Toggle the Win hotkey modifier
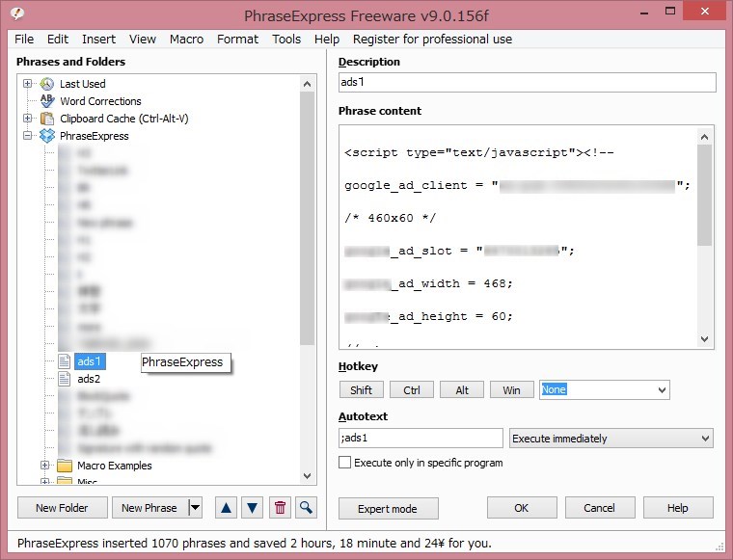Viewport: 733px width, 560px height. point(512,390)
